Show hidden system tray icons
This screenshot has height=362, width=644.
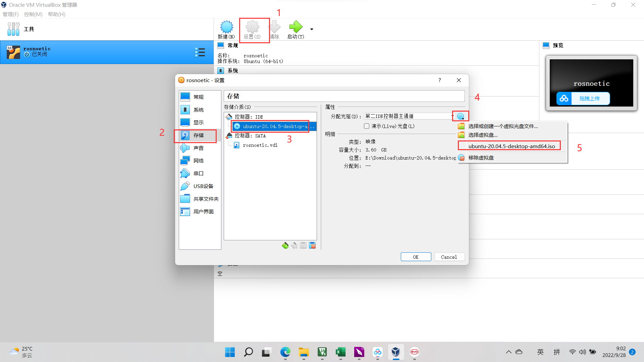[509, 352]
